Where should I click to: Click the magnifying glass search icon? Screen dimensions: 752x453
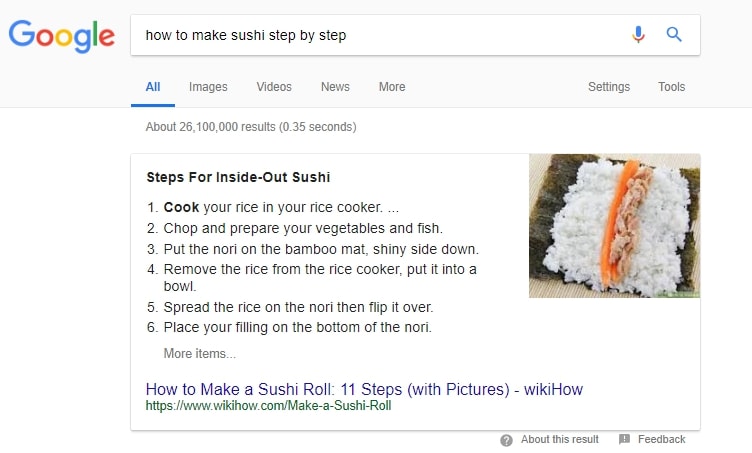point(674,35)
